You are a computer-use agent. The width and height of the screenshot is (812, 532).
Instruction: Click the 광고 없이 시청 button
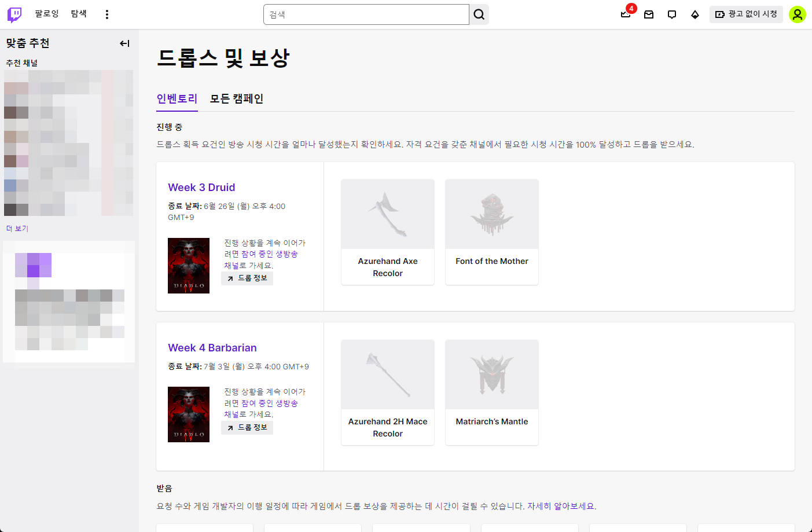(x=746, y=14)
